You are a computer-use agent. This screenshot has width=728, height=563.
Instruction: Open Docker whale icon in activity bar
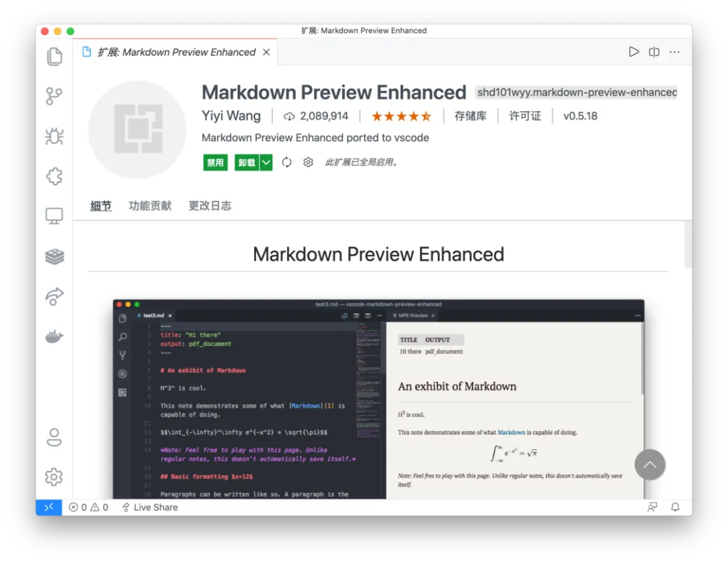point(55,336)
